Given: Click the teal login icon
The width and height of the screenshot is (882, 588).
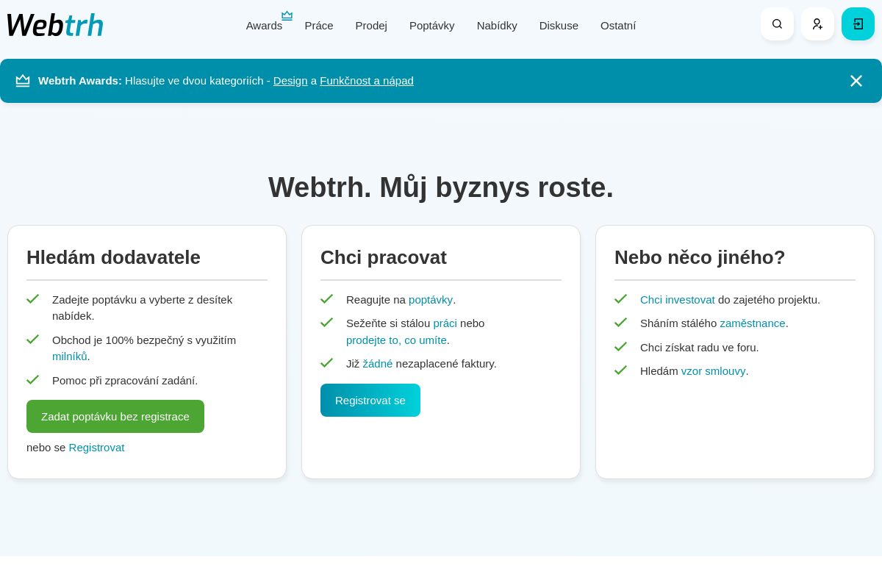Looking at the screenshot, I should [x=858, y=24].
